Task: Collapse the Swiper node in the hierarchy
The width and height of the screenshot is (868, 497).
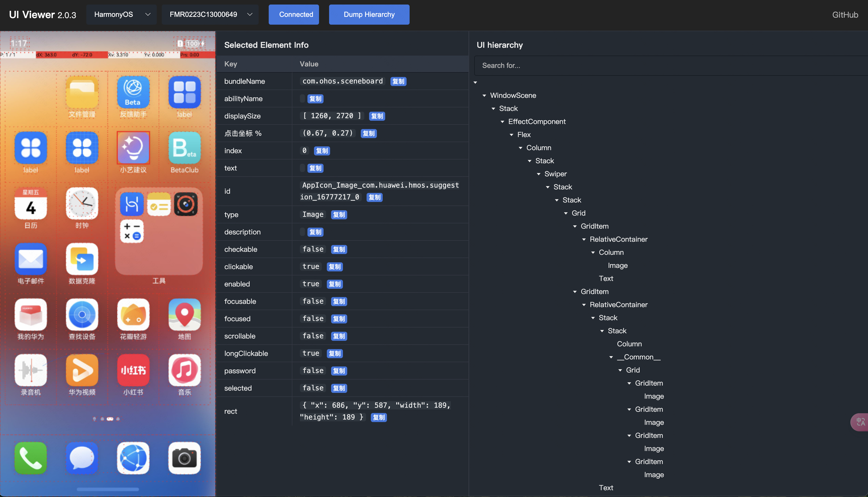Action: (x=539, y=174)
